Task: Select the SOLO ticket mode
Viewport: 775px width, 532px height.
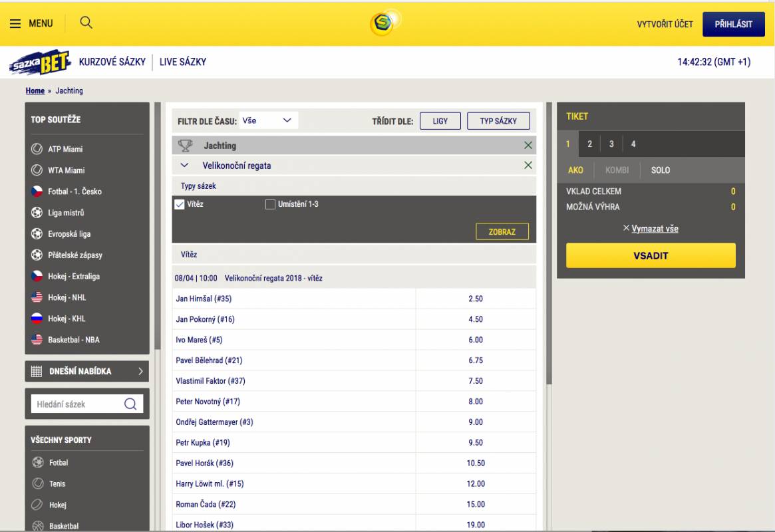Action: (x=660, y=170)
